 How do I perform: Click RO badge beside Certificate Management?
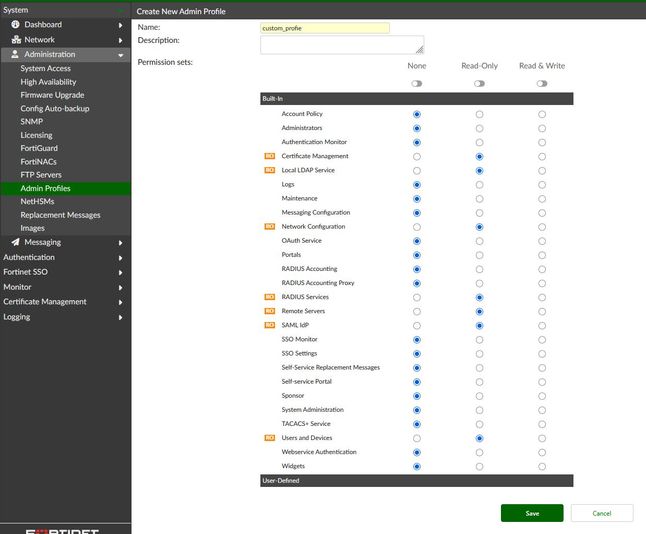pyautogui.click(x=269, y=156)
